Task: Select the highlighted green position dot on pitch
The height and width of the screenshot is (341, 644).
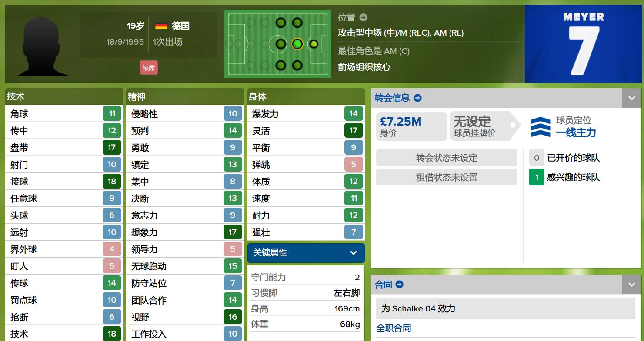Action: pos(297,43)
